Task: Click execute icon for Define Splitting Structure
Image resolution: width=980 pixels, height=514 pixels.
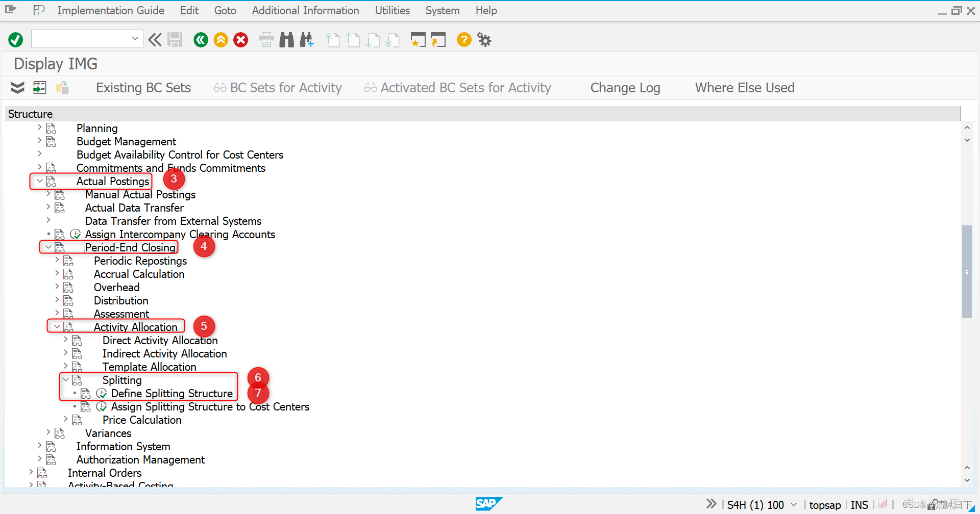Action: 102,393
